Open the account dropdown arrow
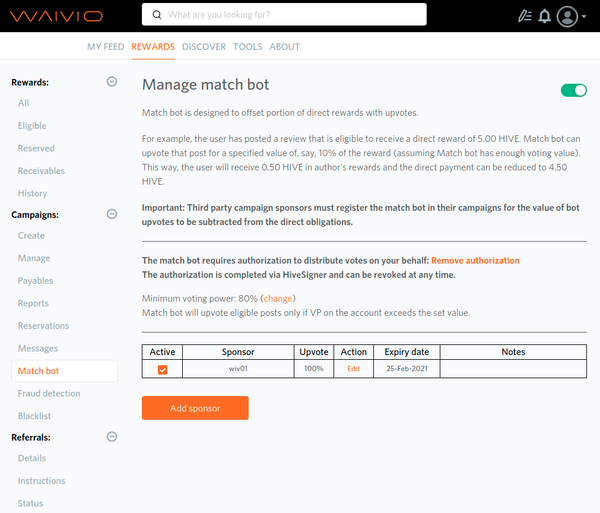Image resolution: width=600 pixels, height=513 pixels. [584, 16]
